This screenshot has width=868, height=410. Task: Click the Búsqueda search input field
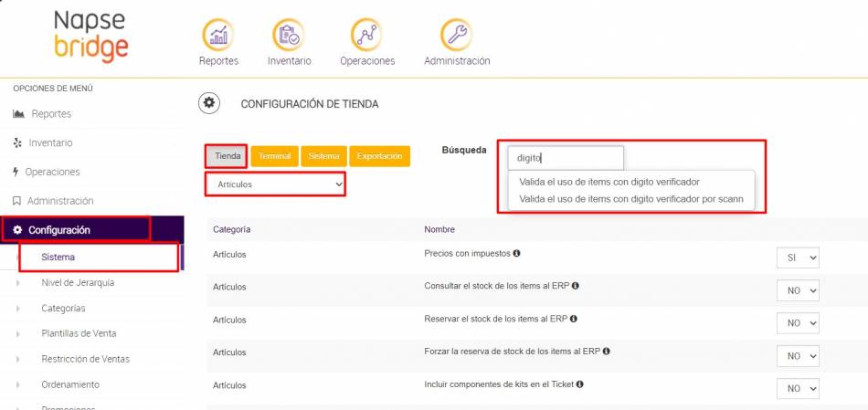[566, 158]
